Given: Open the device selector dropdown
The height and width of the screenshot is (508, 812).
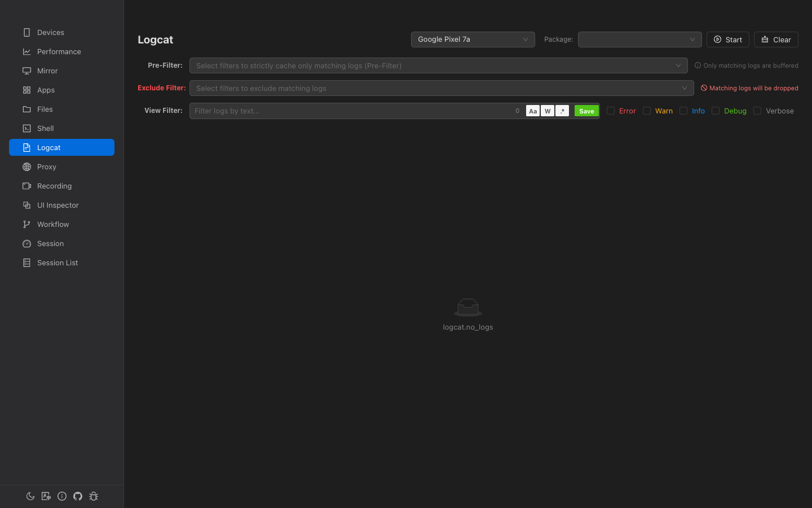Looking at the screenshot, I should point(473,40).
